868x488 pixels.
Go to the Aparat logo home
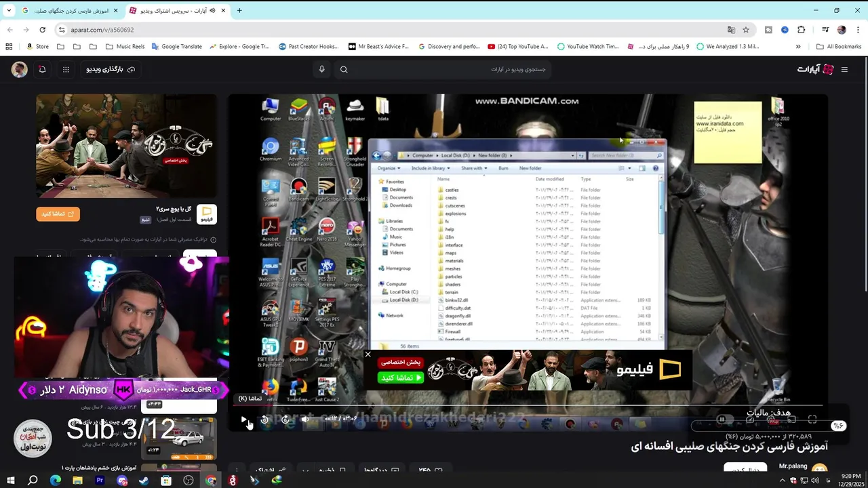click(x=815, y=69)
